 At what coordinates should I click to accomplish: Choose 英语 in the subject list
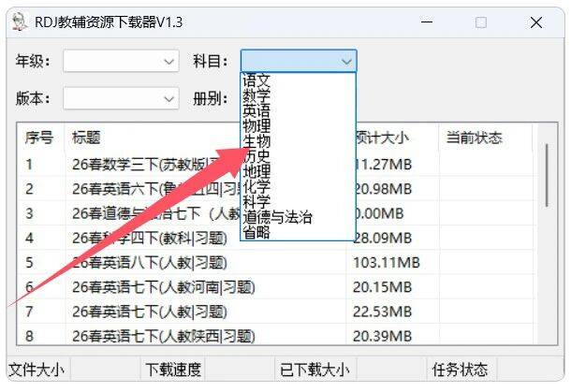(256, 110)
